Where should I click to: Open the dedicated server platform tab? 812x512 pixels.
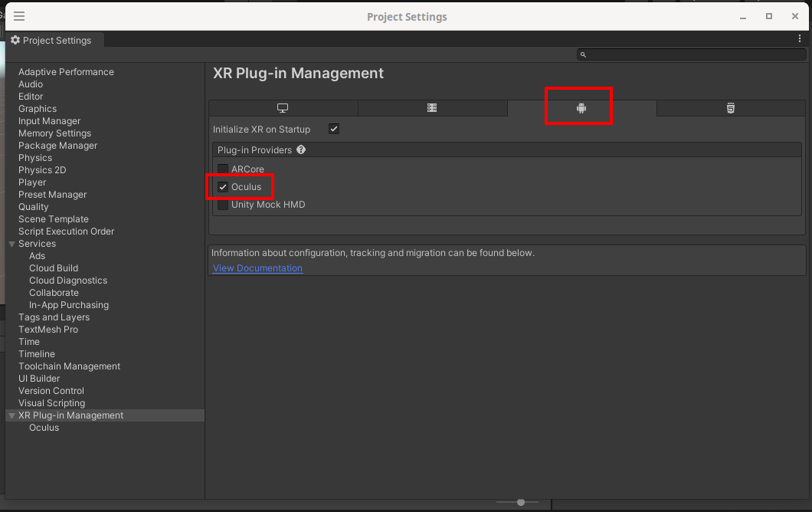432,108
